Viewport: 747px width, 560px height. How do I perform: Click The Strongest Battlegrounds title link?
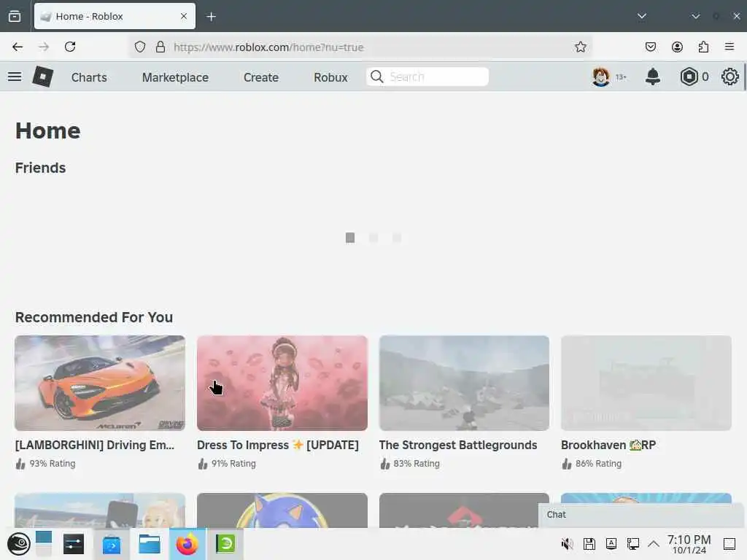(x=458, y=445)
